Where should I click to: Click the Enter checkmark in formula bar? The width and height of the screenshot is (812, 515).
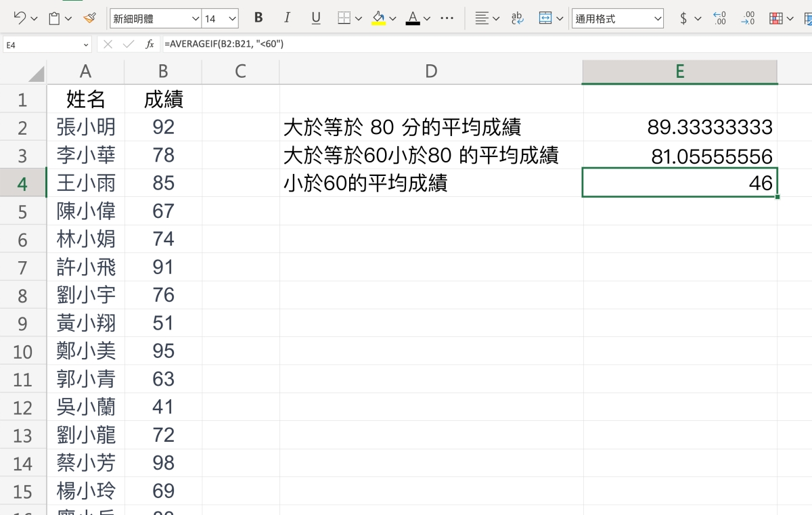pyautogui.click(x=129, y=45)
